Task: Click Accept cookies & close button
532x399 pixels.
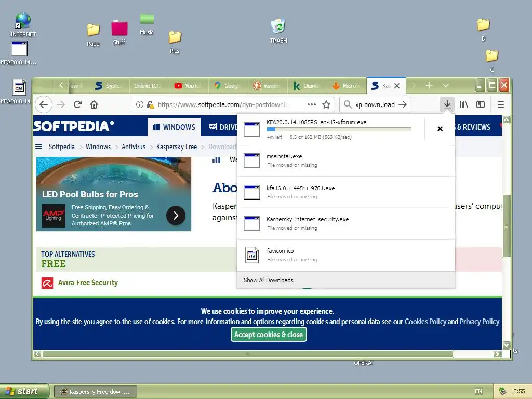Action: coord(269,335)
